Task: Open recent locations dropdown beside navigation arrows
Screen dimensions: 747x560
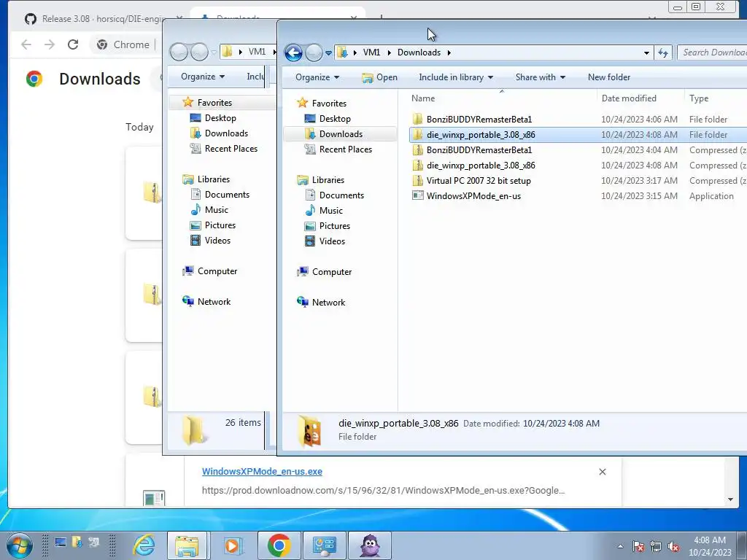Action: [328, 52]
